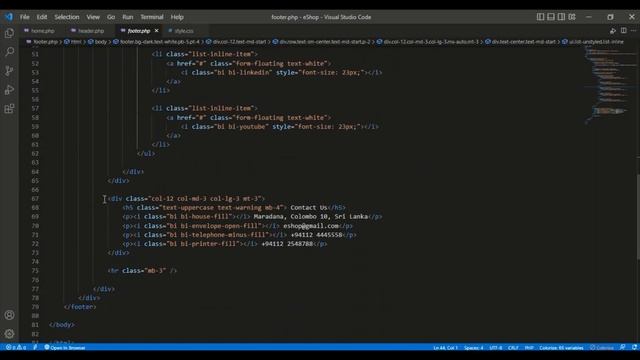Click the VS Code logo in title bar
This screenshot has height=360, width=640.
tap(9, 17)
